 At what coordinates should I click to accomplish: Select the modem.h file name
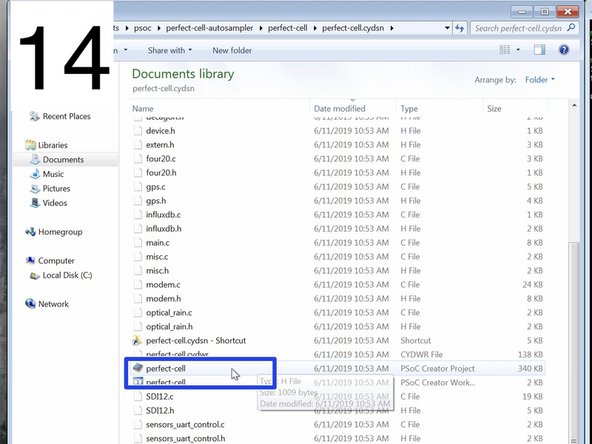pyautogui.click(x=163, y=299)
